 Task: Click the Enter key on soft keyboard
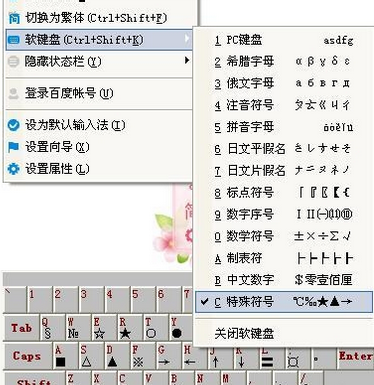[355, 357]
